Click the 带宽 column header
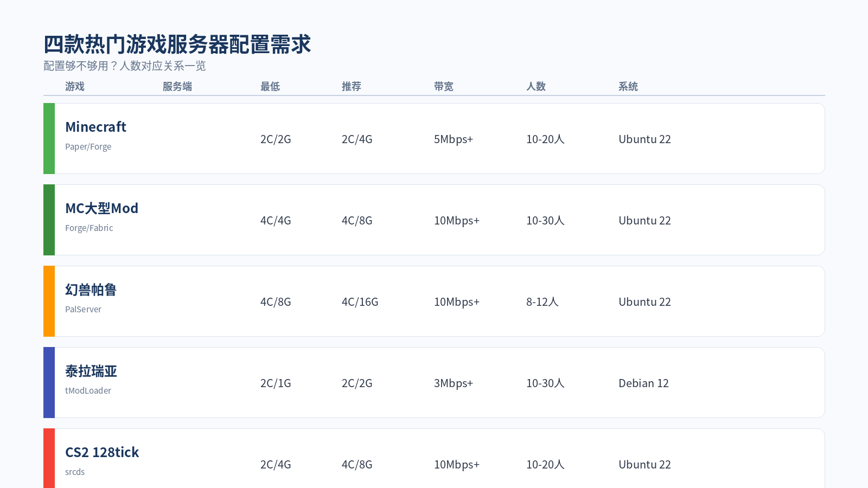 [x=444, y=86]
